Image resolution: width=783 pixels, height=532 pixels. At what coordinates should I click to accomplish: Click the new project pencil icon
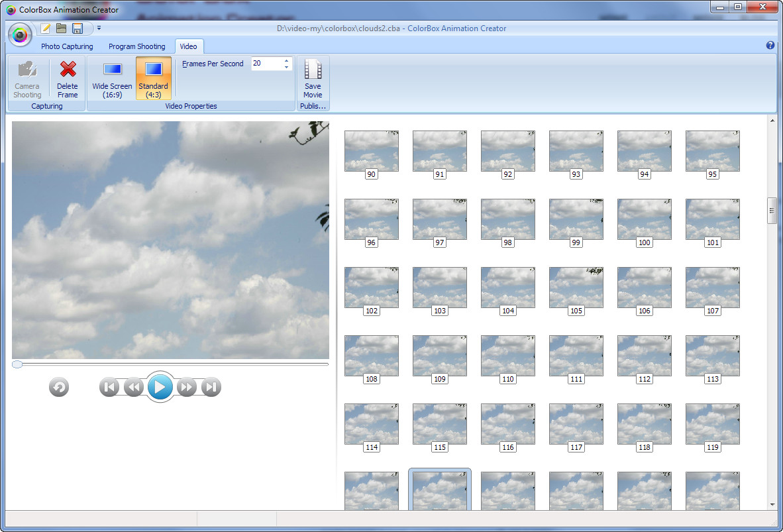[x=46, y=28]
